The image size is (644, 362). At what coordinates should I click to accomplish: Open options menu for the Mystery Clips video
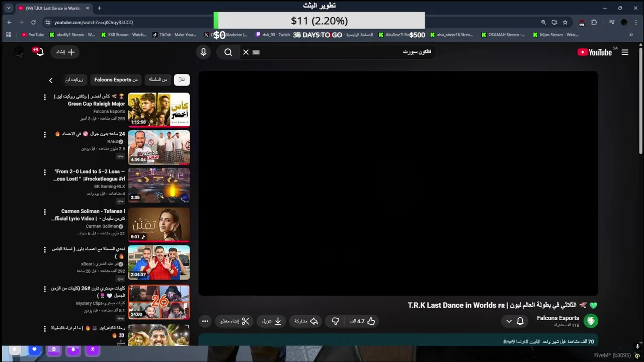click(45, 289)
